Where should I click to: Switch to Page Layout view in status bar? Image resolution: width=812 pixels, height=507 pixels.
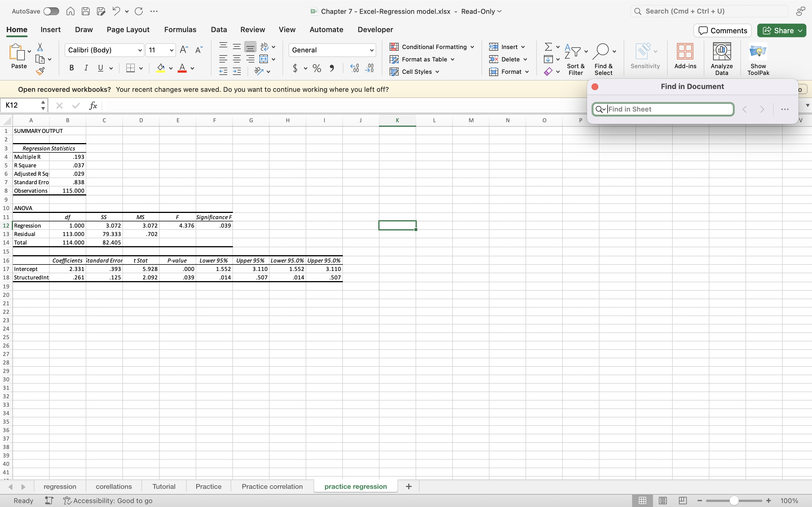[x=662, y=501]
